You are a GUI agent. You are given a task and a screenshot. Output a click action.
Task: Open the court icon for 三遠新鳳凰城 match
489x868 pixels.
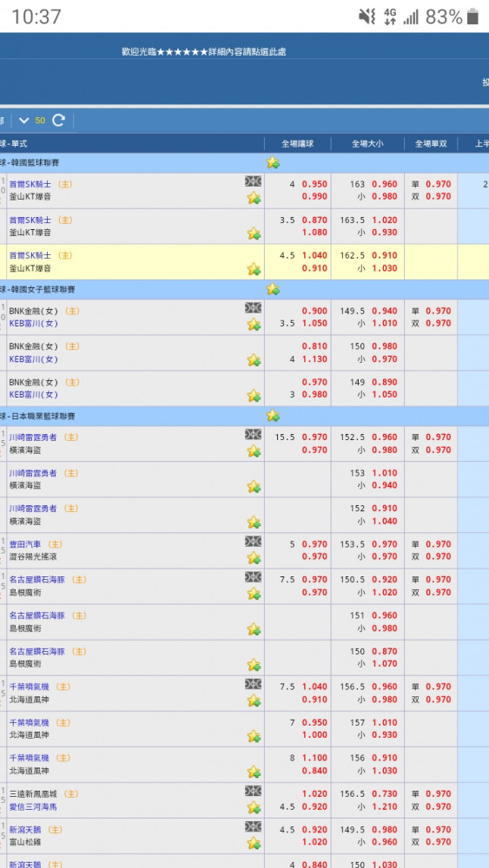point(253,791)
